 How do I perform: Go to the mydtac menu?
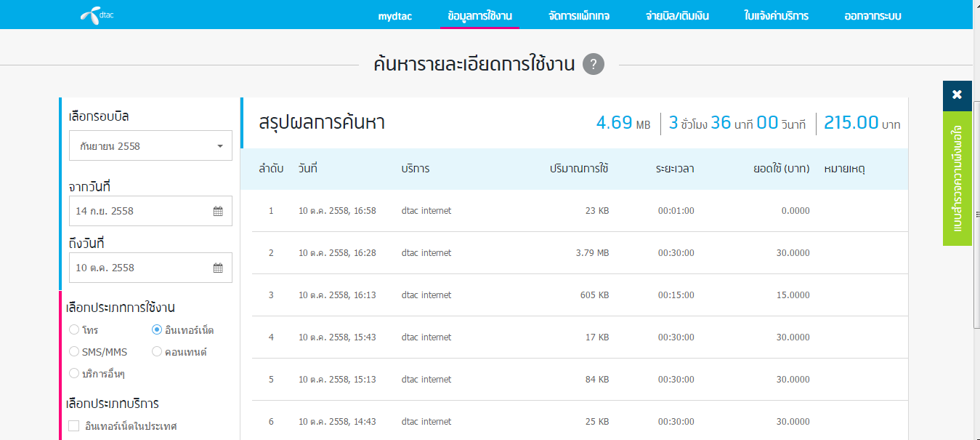[395, 16]
